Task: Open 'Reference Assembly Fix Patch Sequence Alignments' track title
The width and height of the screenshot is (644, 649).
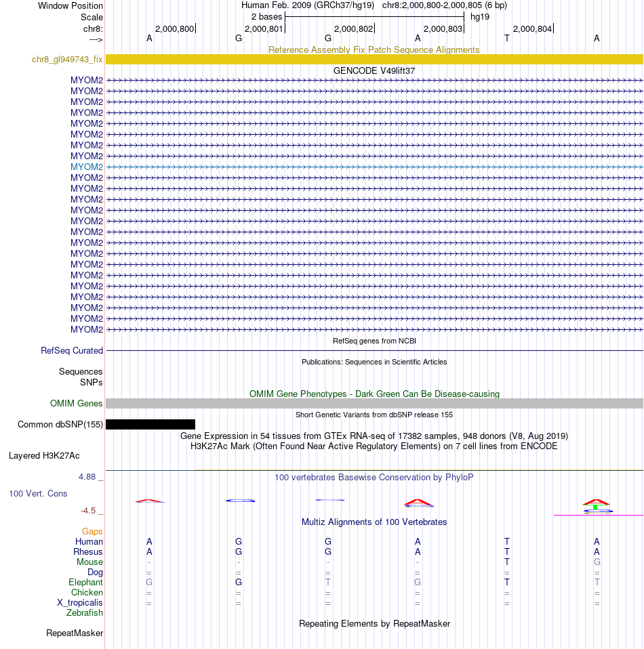Action: pyautogui.click(x=374, y=49)
